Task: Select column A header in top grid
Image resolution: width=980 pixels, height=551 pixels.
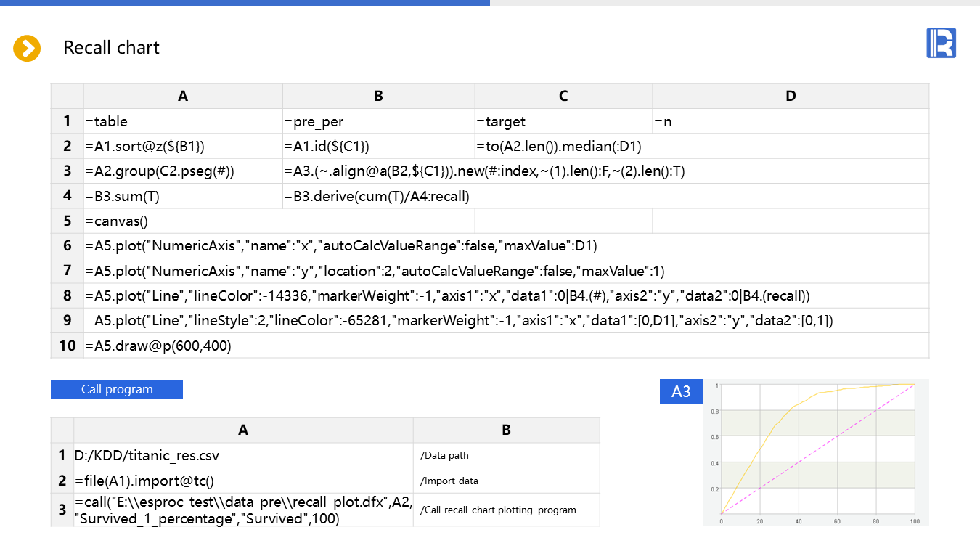Action: coord(183,96)
